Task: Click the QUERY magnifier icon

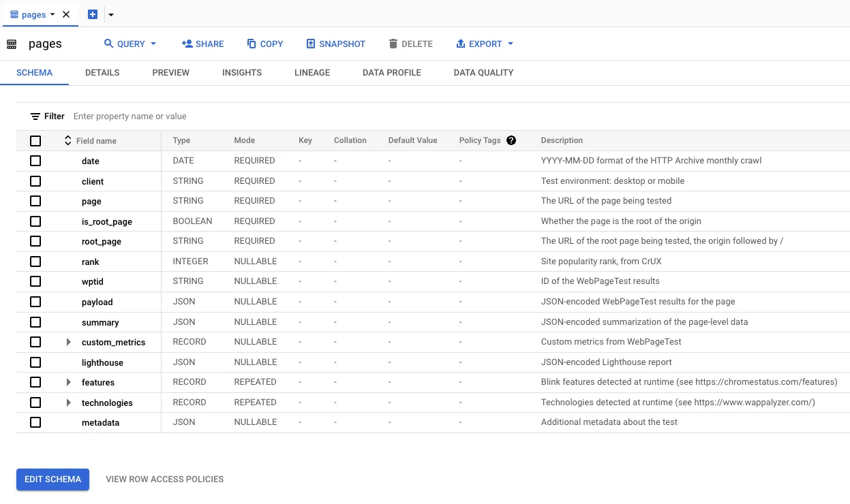Action: click(109, 44)
